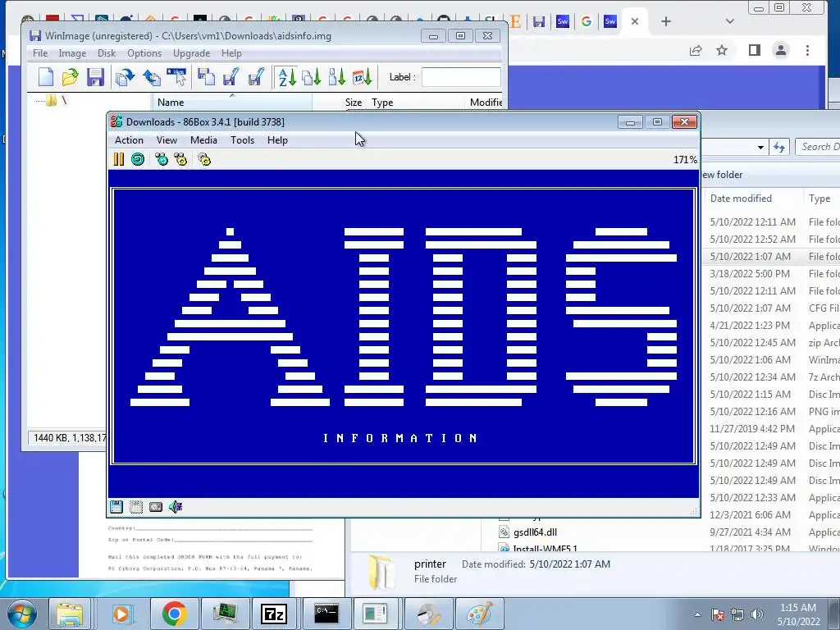The width and height of the screenshot is (840, 630).
Task: Show hidden system tray icons
Action: 697,614
